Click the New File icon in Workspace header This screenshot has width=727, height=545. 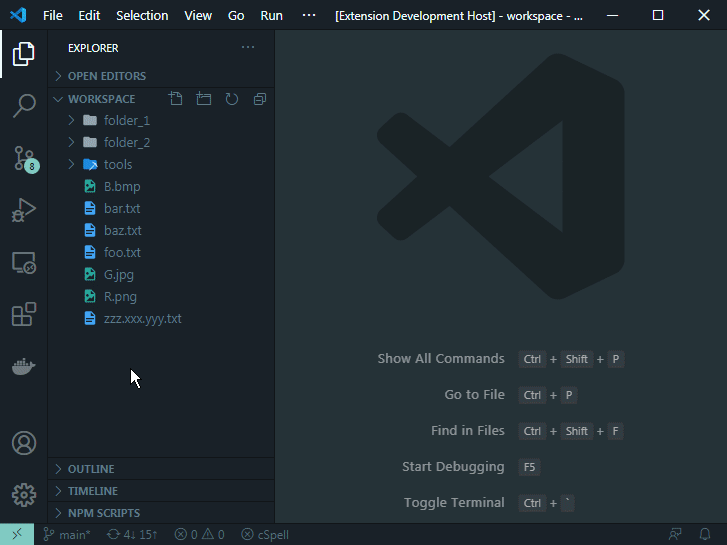coord(176,99)
